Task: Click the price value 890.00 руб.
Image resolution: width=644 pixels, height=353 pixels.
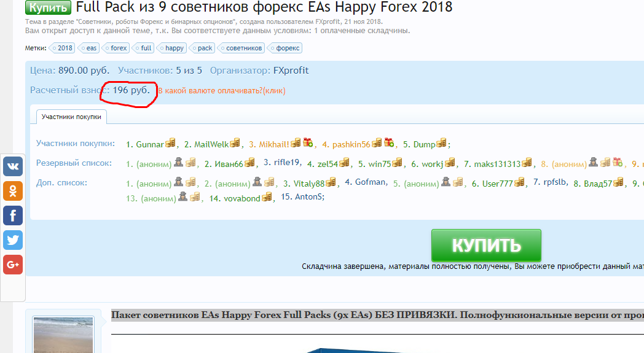Action: click(84, 71)
